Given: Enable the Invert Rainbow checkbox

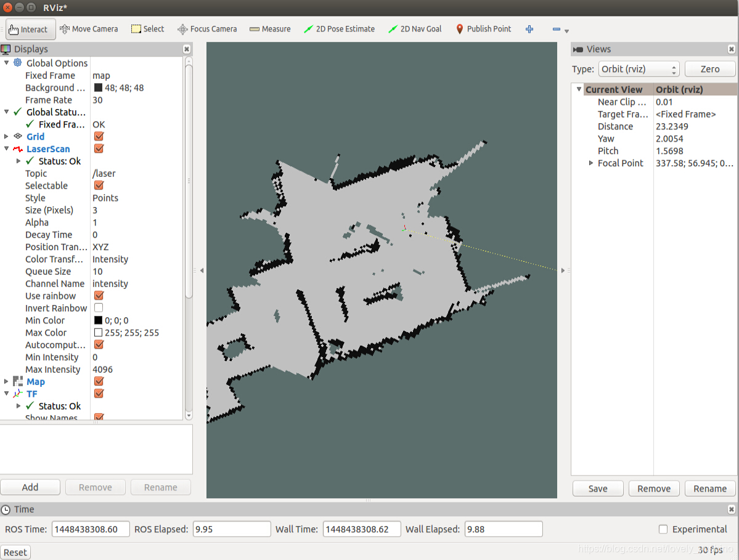Looking at the screenshot, I should pyautogui.click(x=99, y=307).
